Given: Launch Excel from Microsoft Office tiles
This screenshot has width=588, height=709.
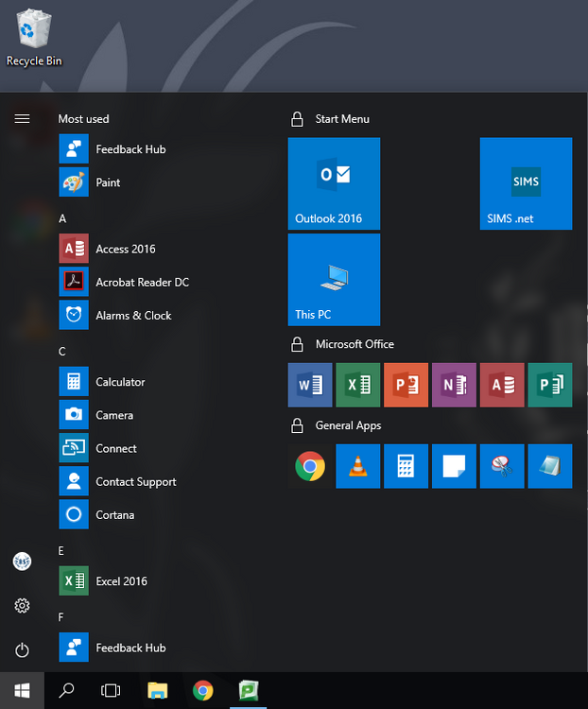Looking at the screenshot, I should click(357, 385).
